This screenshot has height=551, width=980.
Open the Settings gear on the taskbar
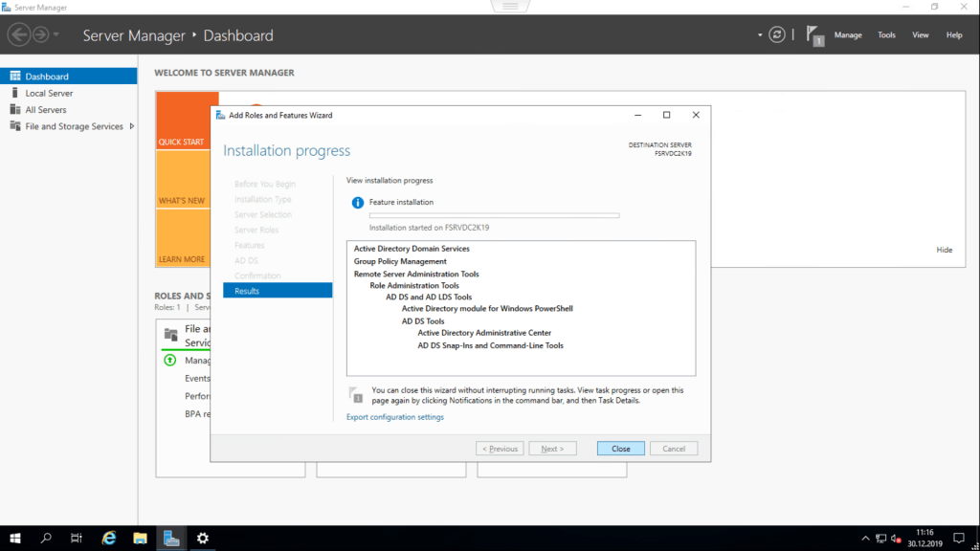coord(202,538)
